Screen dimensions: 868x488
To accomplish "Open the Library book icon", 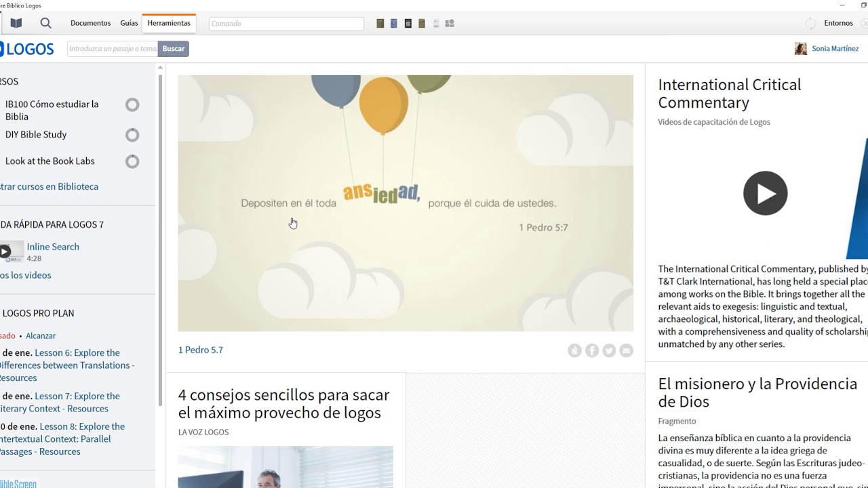I will (x=16, y=23).
